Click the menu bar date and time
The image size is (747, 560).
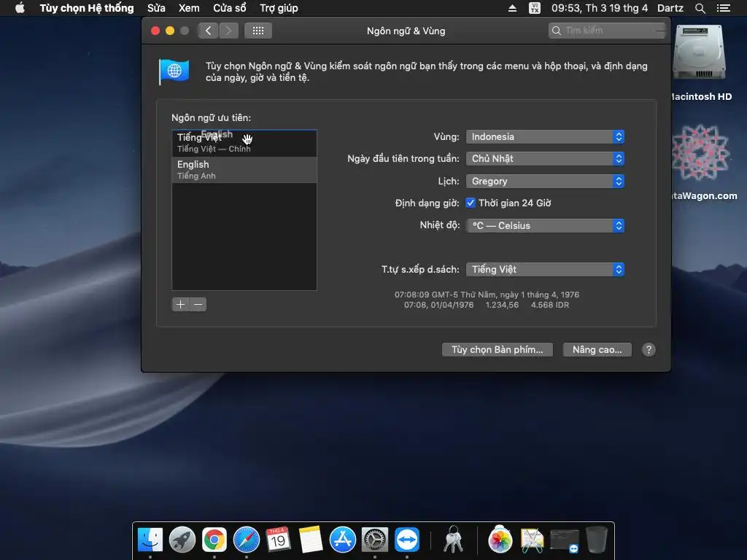pos(600,8)
